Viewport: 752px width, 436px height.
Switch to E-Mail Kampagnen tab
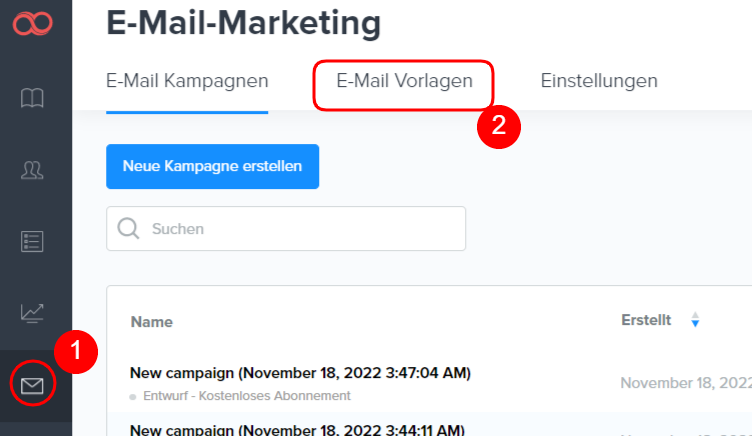pos(187,81)
